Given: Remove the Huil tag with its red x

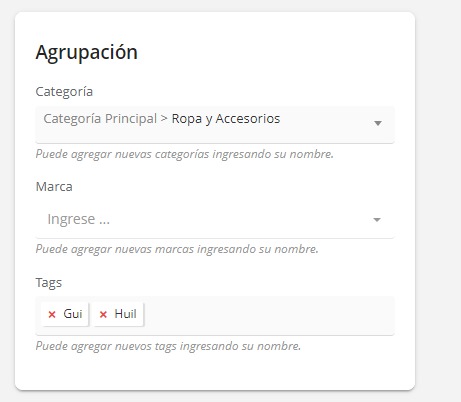Looking at the screenshot, I should 103,314.
